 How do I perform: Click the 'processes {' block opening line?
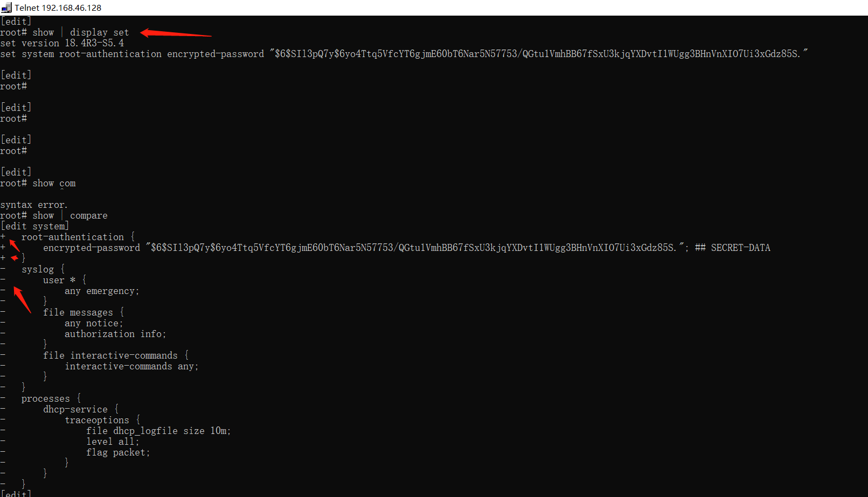[51, 398]
